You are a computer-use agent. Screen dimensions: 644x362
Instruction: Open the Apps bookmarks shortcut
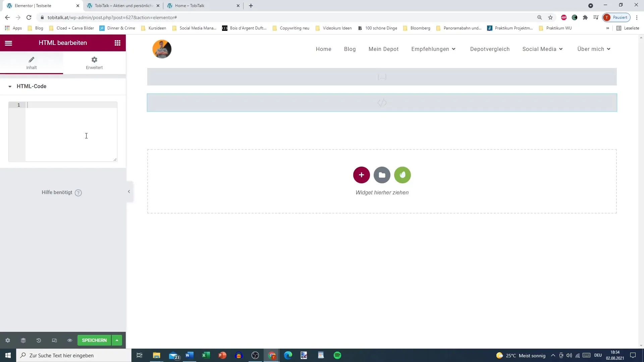13,28
